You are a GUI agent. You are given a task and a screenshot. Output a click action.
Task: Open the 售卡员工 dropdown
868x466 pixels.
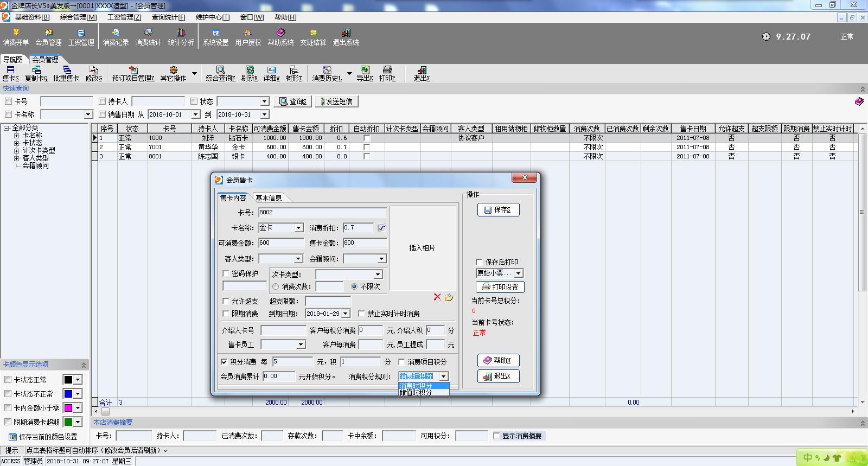click(301, 344)
